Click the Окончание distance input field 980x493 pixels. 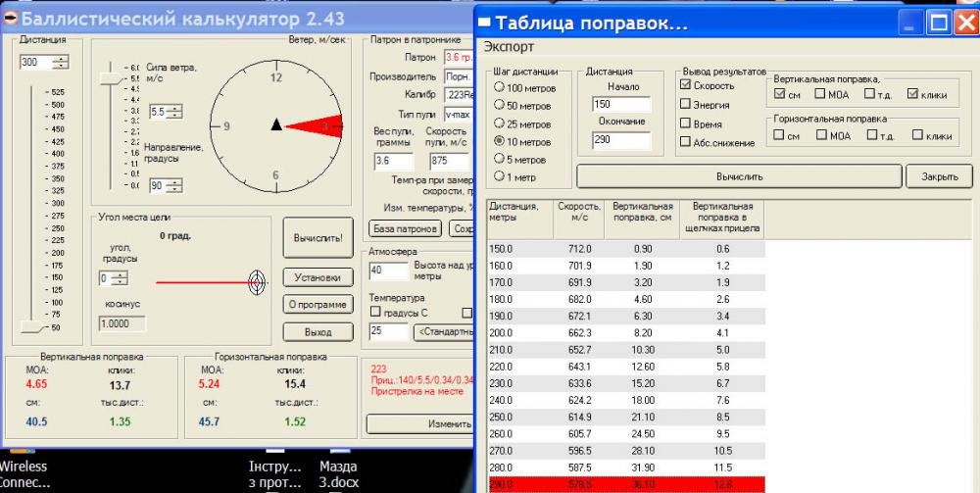click(620, 140)
